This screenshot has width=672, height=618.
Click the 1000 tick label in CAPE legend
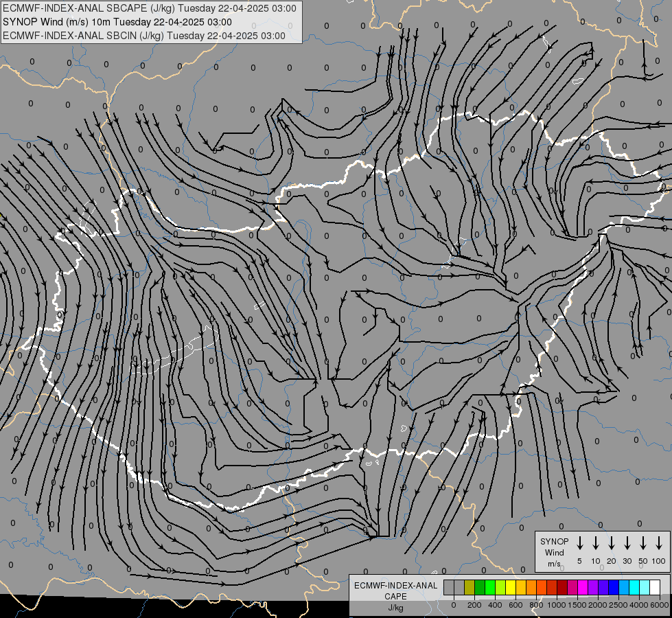[557, 605]
